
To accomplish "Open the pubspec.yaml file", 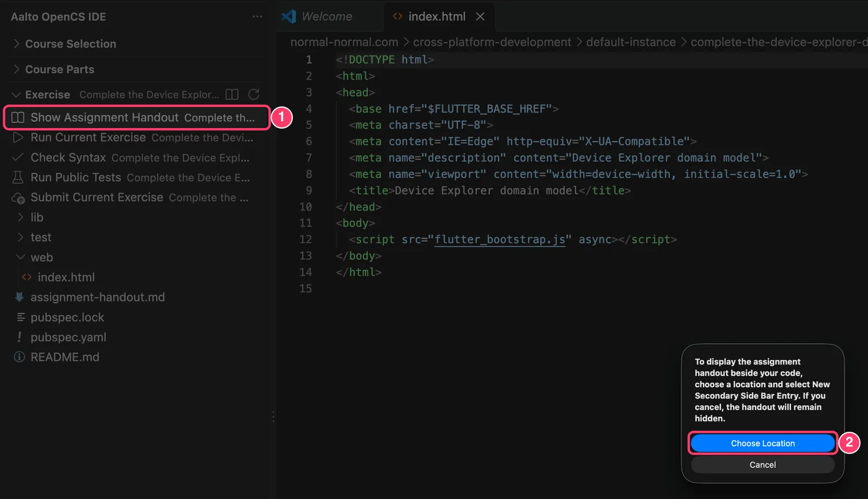I will (68, 337).
